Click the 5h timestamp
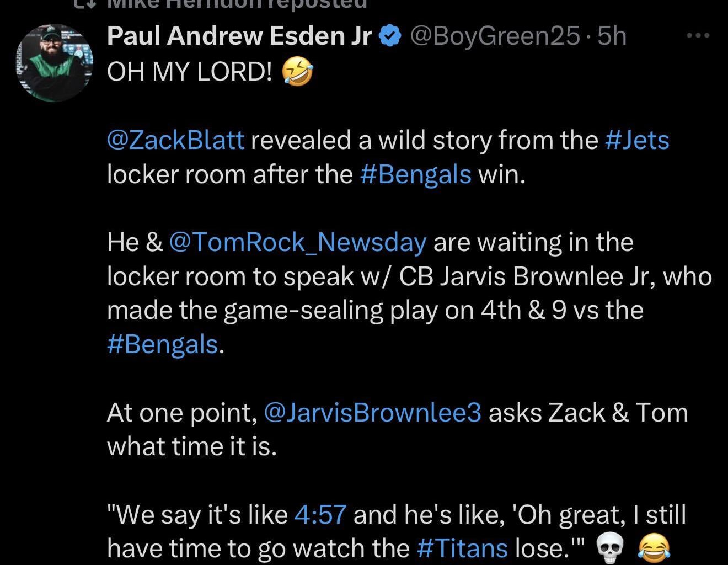The image size is (728, 565). tap(612, 36)
